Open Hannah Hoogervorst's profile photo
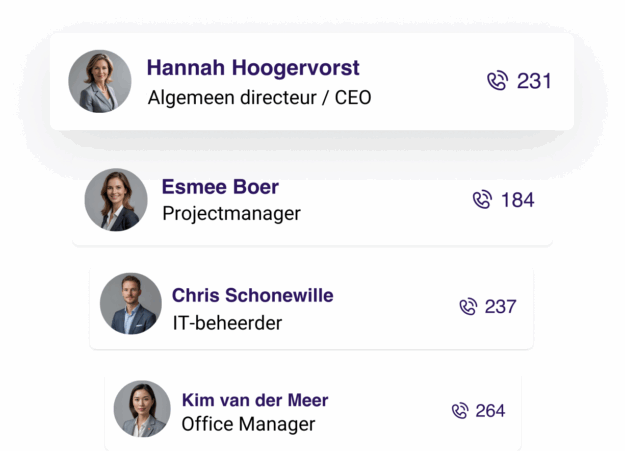 tap(100, 81)
